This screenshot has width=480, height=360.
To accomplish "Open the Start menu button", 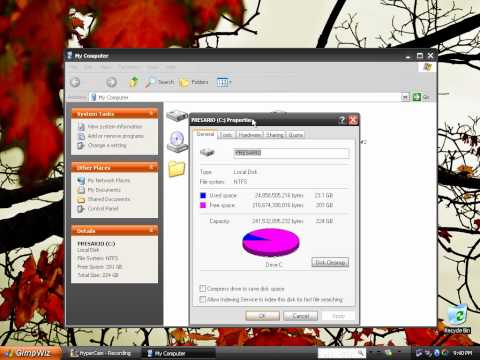I will (x=31, y=353).
